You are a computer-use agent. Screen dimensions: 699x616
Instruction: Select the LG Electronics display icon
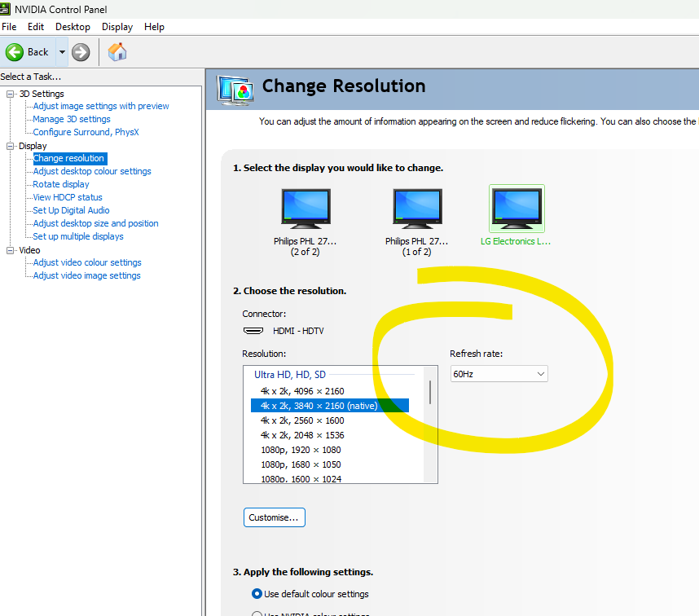click(x=517, y=209)
